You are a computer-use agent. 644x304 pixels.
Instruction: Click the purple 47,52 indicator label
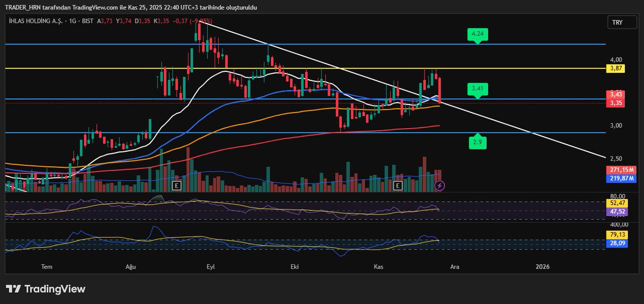616,212
